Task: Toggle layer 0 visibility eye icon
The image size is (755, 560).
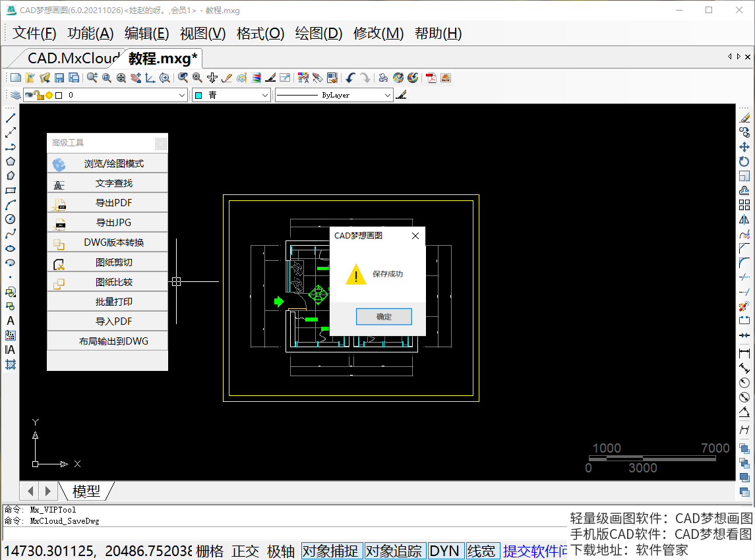Action: coord(29,95)
